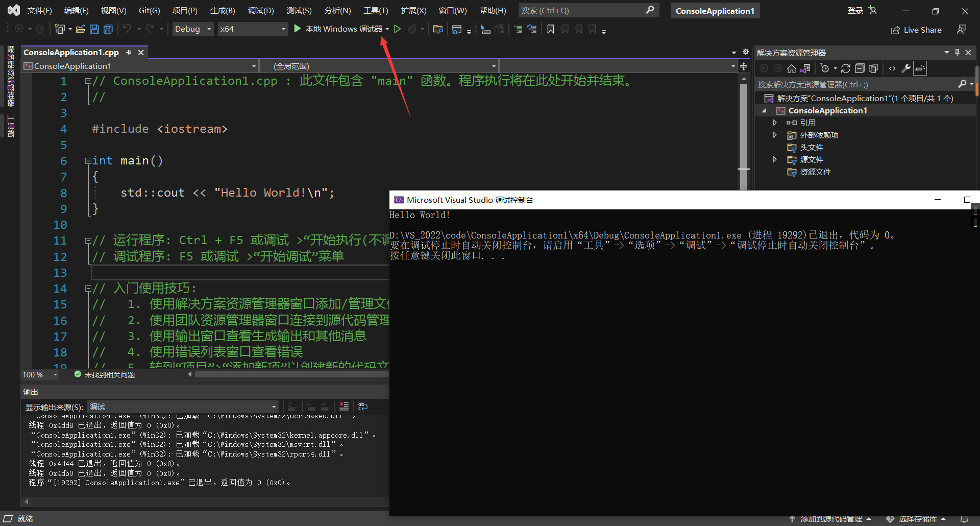Click 选择存储库 in status bar
Viewport: 980px width, 526px height.
(917, 519)
